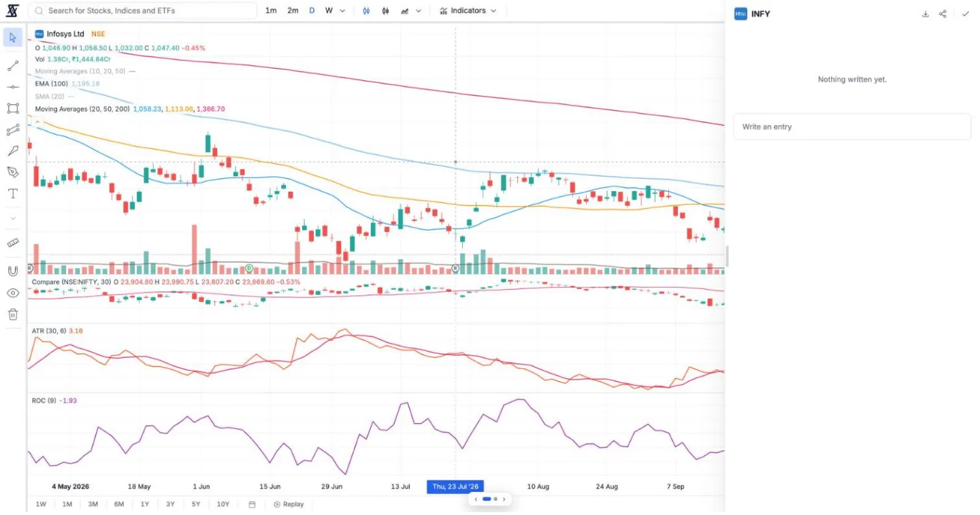Image resolution: width=980 pixels, height=515 pixels.
Task: Select the brush drawing tool
Action: (x=13, y=151)
